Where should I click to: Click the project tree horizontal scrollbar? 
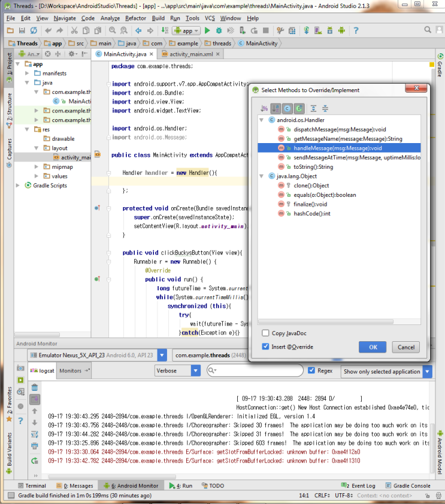(x=37, y=334)
